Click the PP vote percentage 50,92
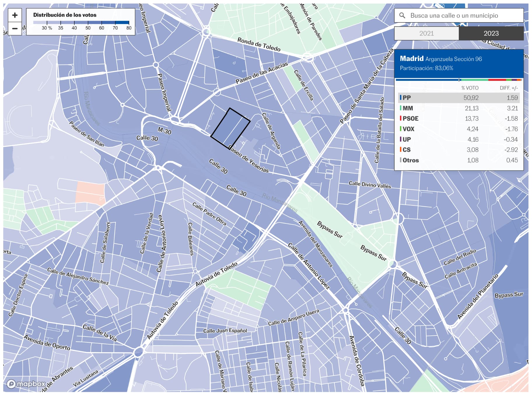The height and width of the screenshot is (398, 532). coord(471,98)
